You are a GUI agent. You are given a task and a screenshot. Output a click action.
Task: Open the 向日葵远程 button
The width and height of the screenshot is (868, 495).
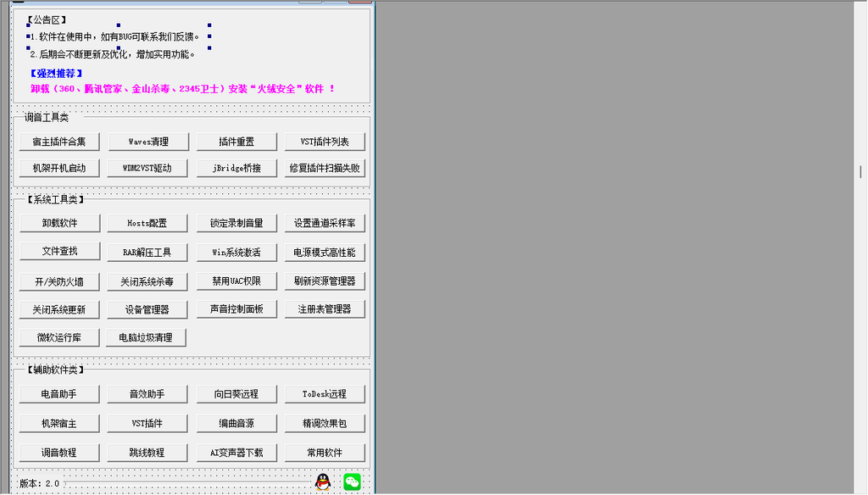coord(236,394)
